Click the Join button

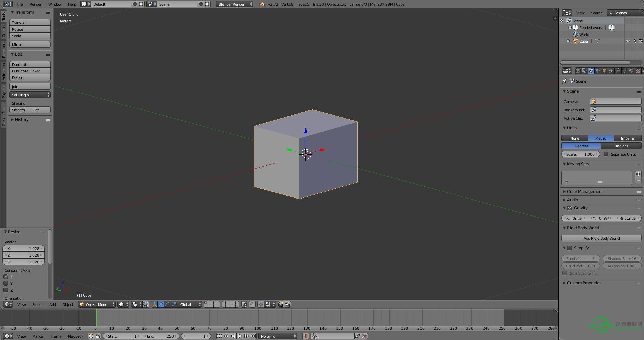tap(30, 86)
